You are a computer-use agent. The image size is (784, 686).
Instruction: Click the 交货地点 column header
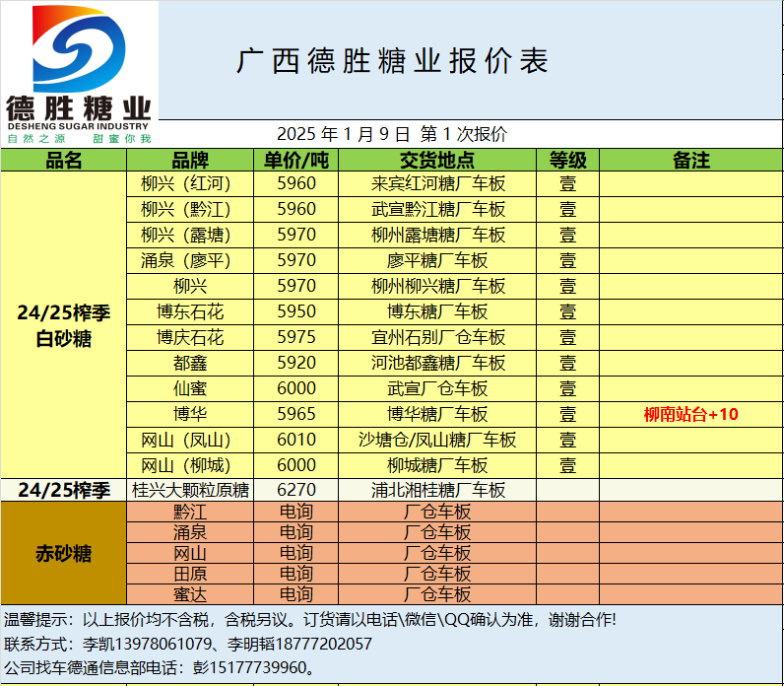[436, 160]
